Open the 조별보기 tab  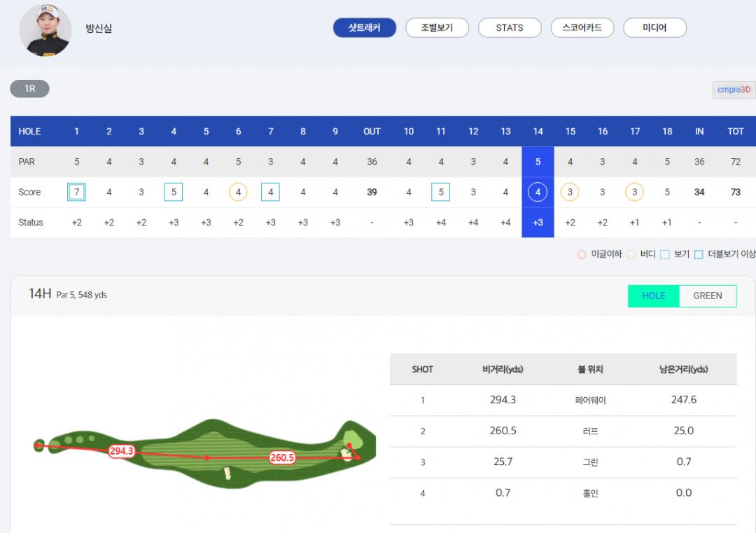(x=437, y=28)
